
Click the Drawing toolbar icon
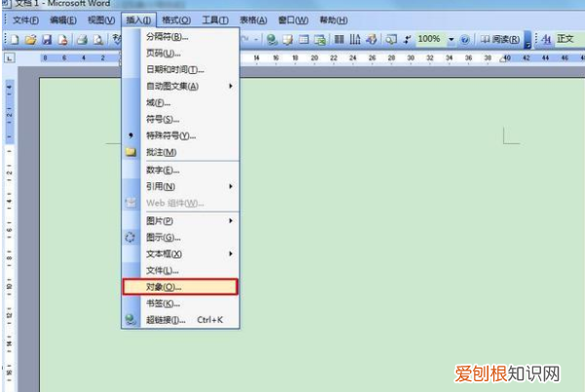371,40
